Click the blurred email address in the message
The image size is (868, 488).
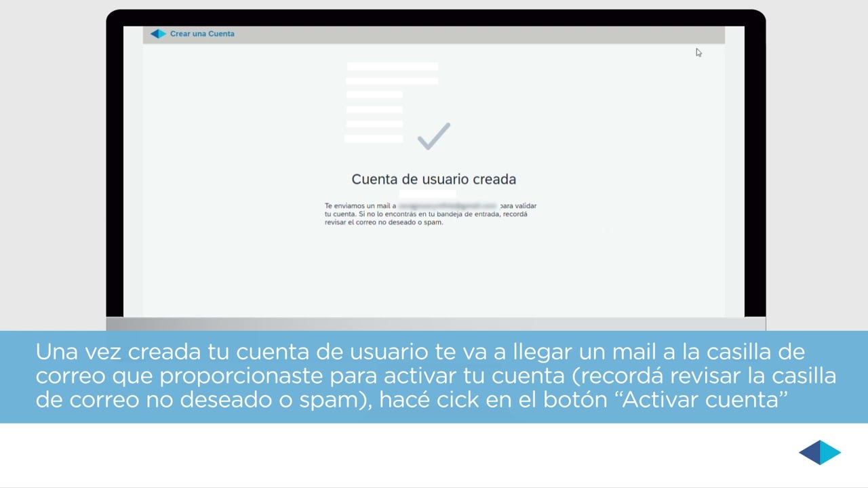pos(448,205)
